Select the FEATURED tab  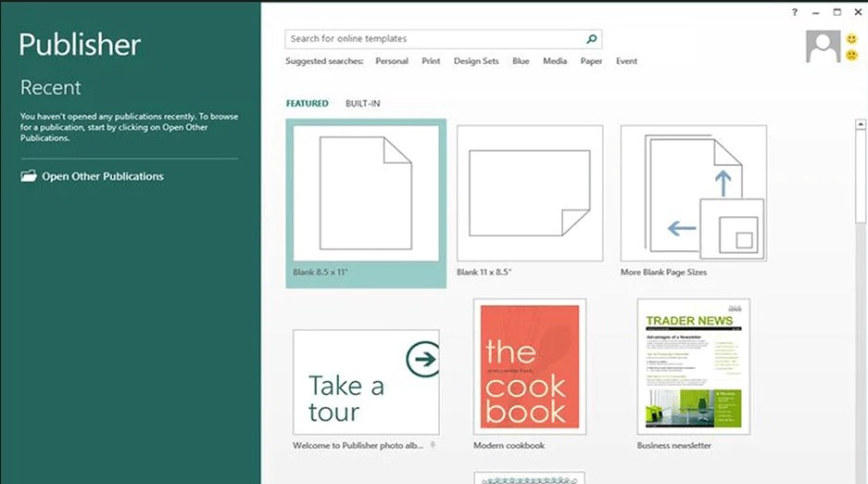[x=307, y=104]
